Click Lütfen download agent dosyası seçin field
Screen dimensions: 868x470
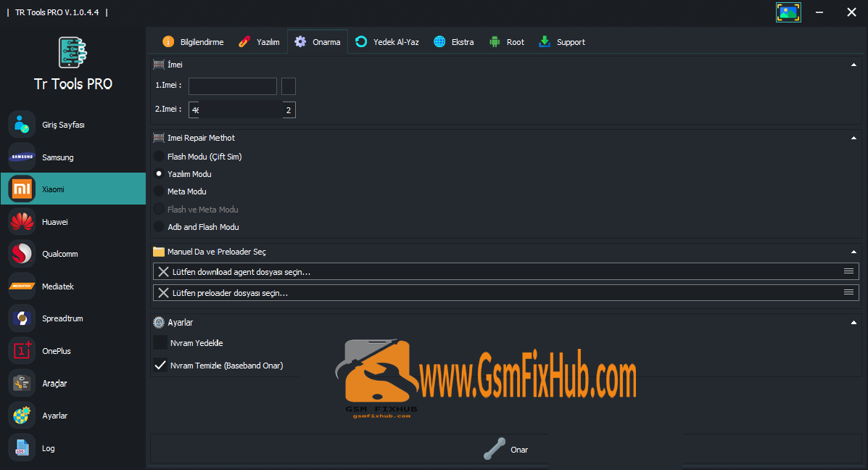tap(505, 271)
